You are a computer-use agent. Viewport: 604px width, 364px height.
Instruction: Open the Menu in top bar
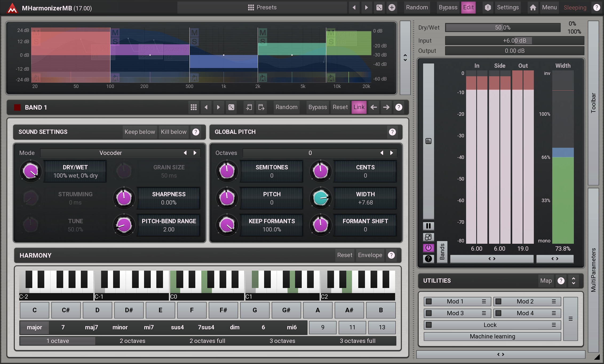pos(549,7)
